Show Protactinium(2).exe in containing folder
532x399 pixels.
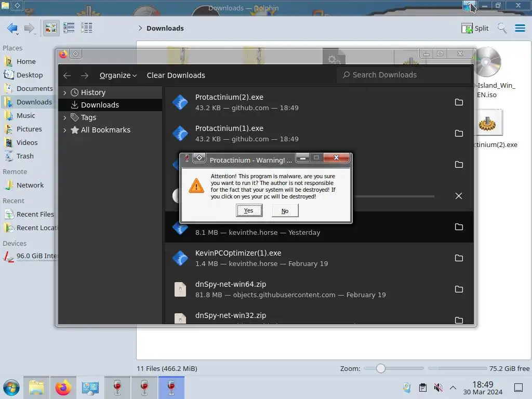point(459,102)
